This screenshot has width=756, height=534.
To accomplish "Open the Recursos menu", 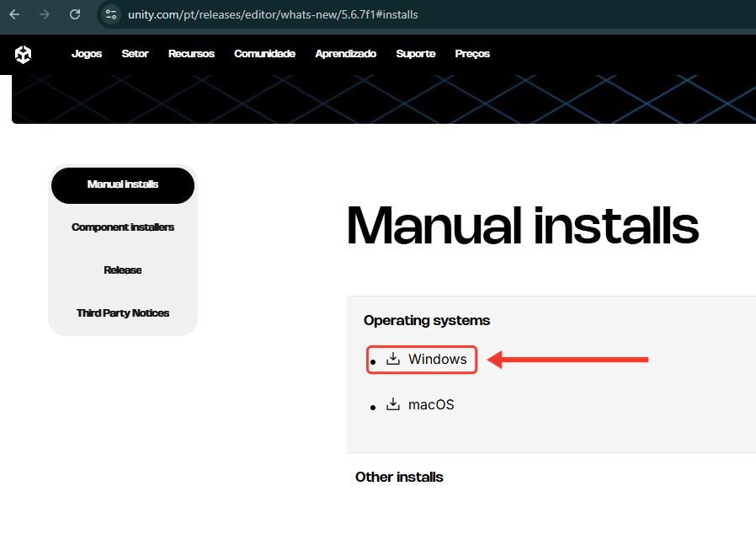I will click(x=191, y=54).
